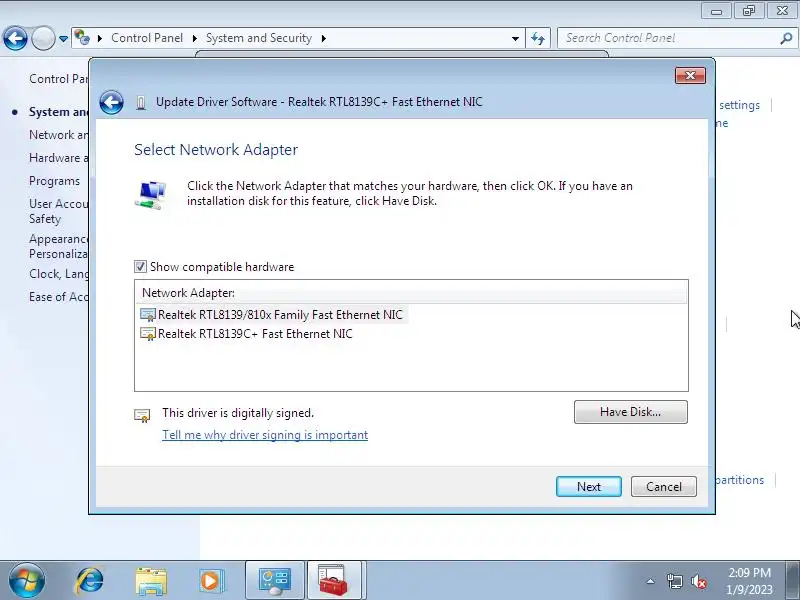Image resolution: width=800 pixels, height=600 pixels.
Task: Click icon beside Realtek RTL8139C+ Fast Ethernet NIC
Action: (148, 334)
